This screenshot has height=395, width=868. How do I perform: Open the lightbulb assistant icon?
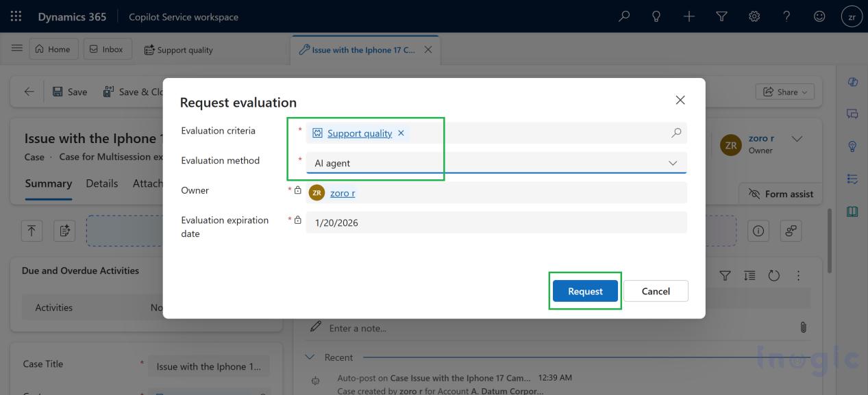pos(656,16)
